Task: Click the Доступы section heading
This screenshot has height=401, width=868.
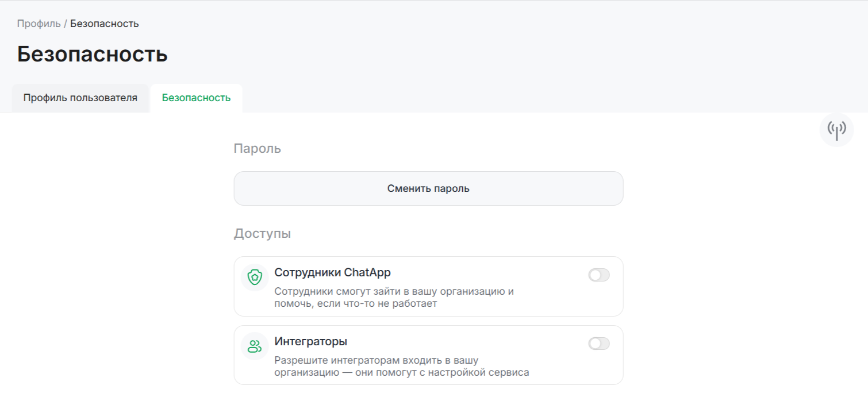Action: [x=262, y=234]
